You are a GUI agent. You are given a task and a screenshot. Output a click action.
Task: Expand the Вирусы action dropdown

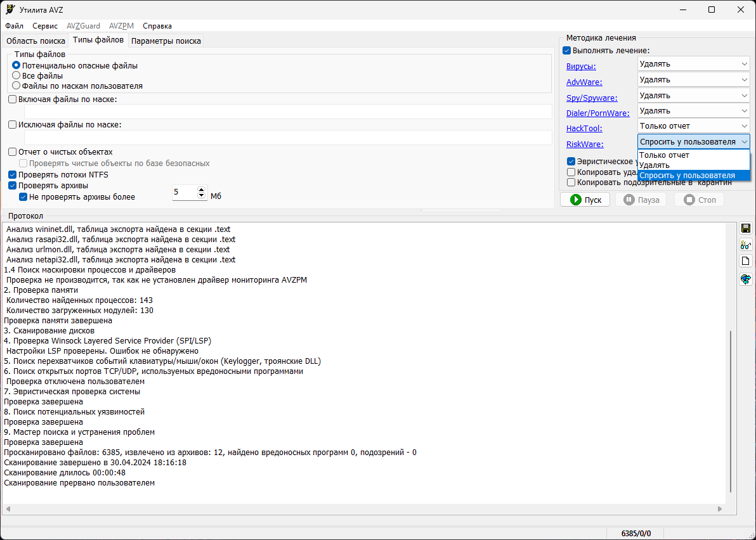click(x=693, y=64)
